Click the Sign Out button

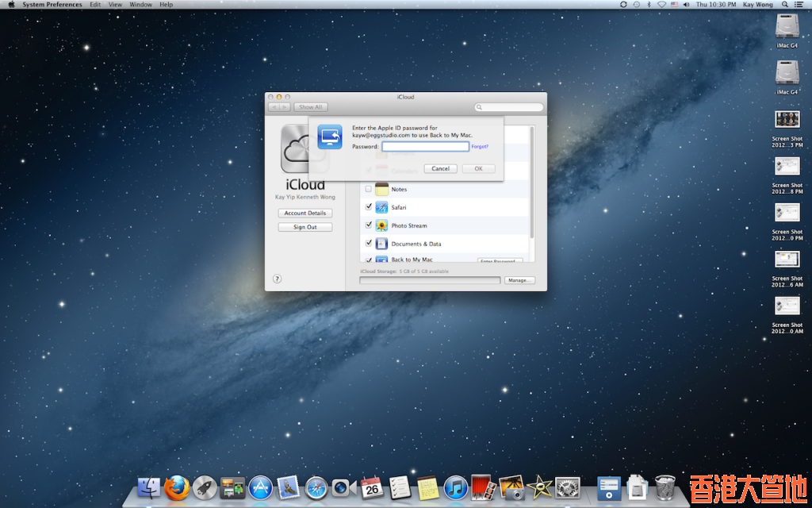coord(305,227)
